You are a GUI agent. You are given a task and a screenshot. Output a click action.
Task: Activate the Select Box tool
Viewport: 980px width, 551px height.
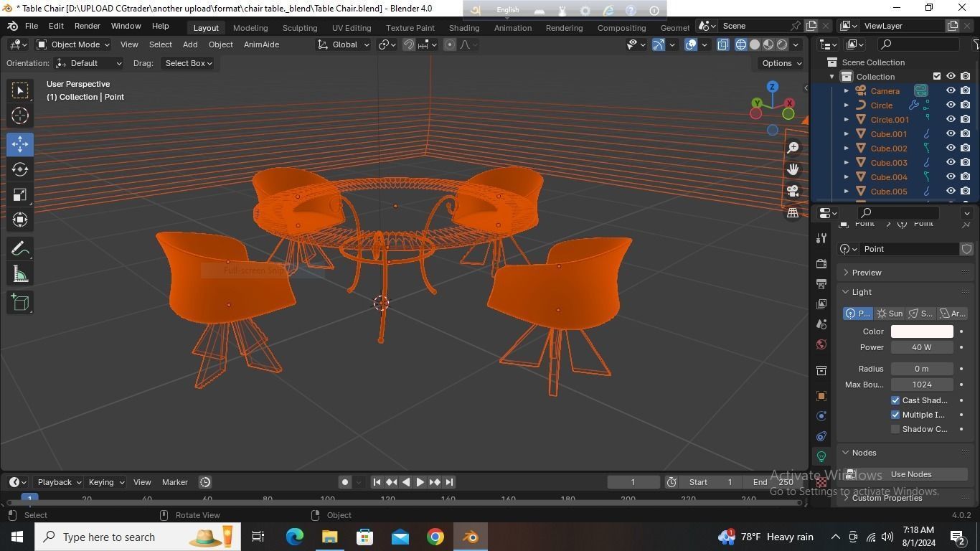(20, 90)
